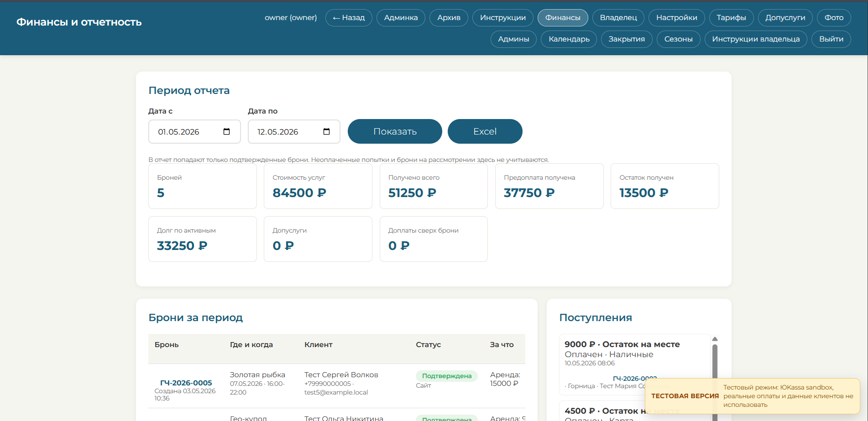Open the calendar picker in "Дата с" field
Image resolution: width=868 pixels, height=421 pixels.
point(226,132)
